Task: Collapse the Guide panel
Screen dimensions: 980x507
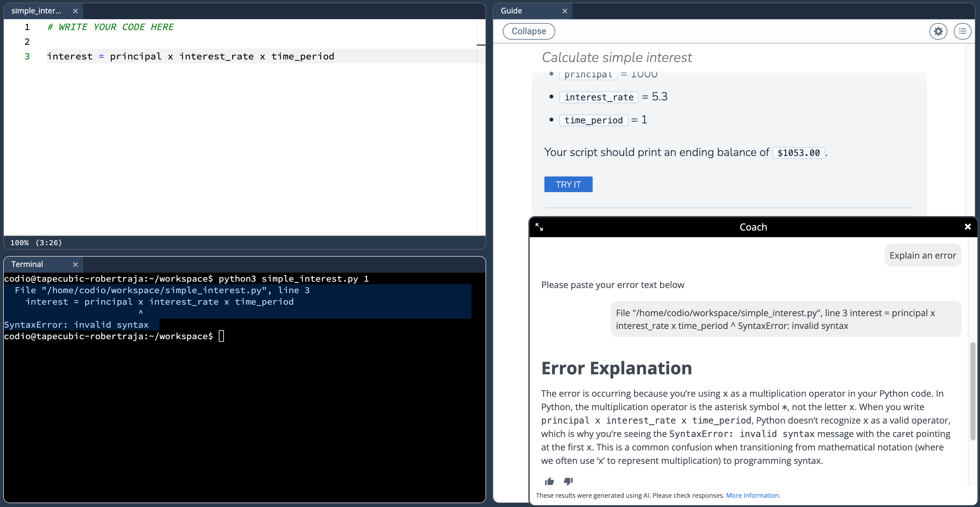Action: click(x=528, y=31)
